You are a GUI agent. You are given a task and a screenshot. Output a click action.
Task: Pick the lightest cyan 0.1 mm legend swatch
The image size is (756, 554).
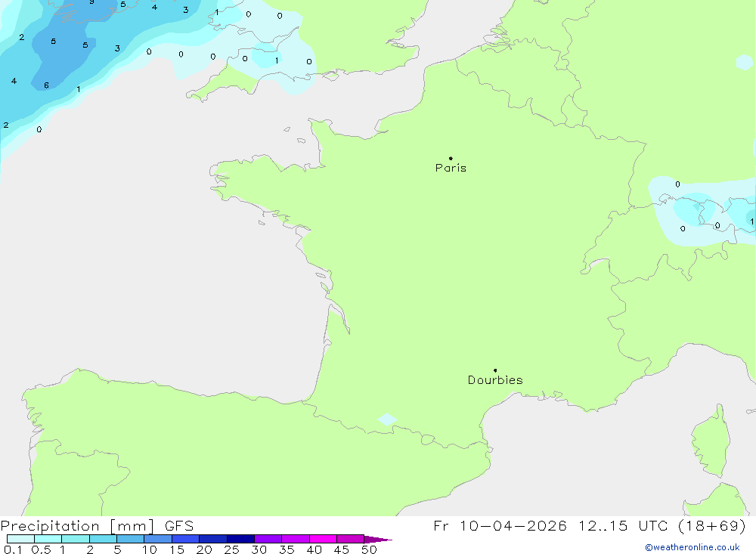tap(20, 539)
